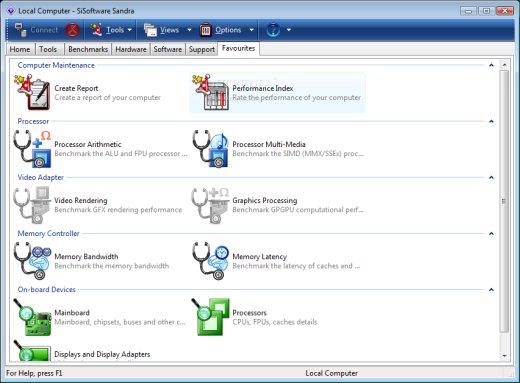This screenshot has width=520, height=383.
Task: Click the blue Help question mark icon
Action: pyautogui.click(x=273, y=30)
